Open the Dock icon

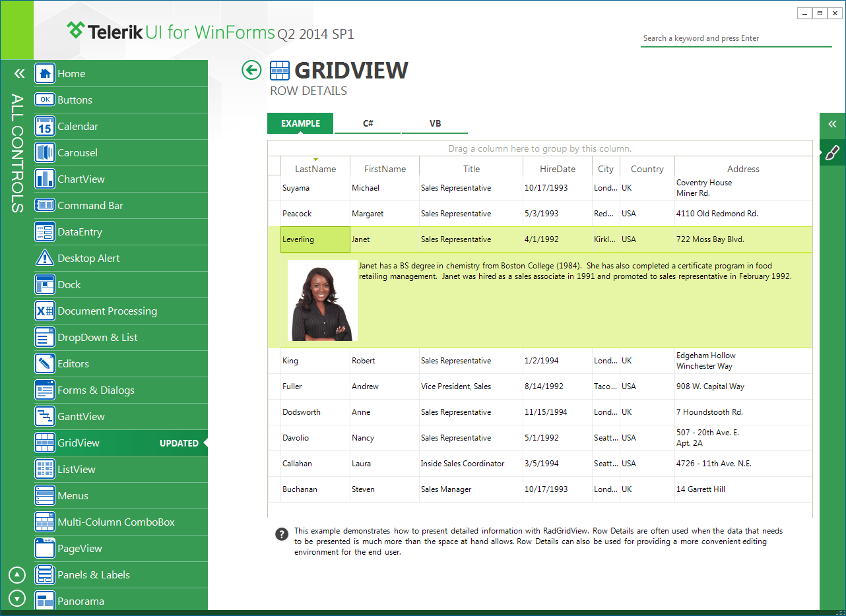click(x=45, y=285)
